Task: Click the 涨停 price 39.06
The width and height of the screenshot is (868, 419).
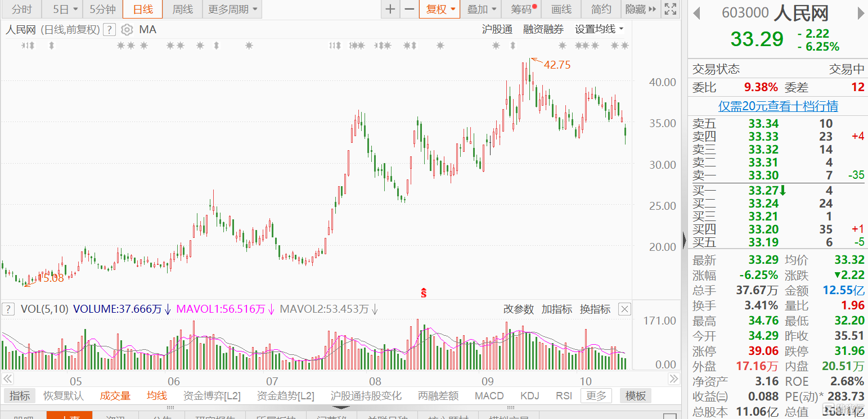Action: pyautogui.click(x=763, y=351)
